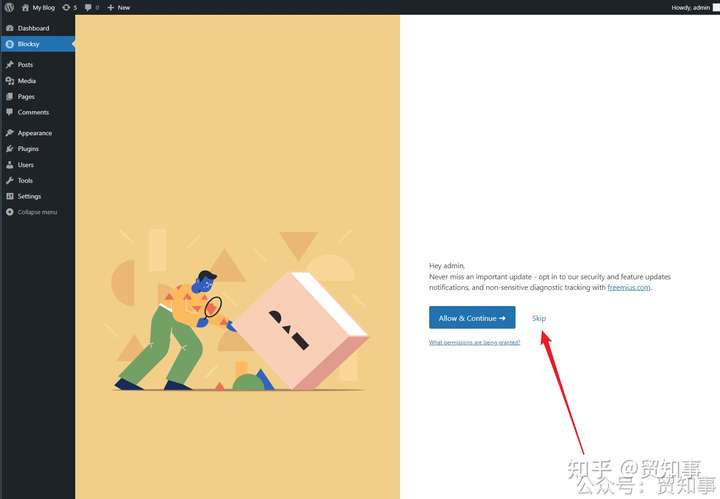Click the Users person icon
720x499 pixels.
click(x=10, y=165)
